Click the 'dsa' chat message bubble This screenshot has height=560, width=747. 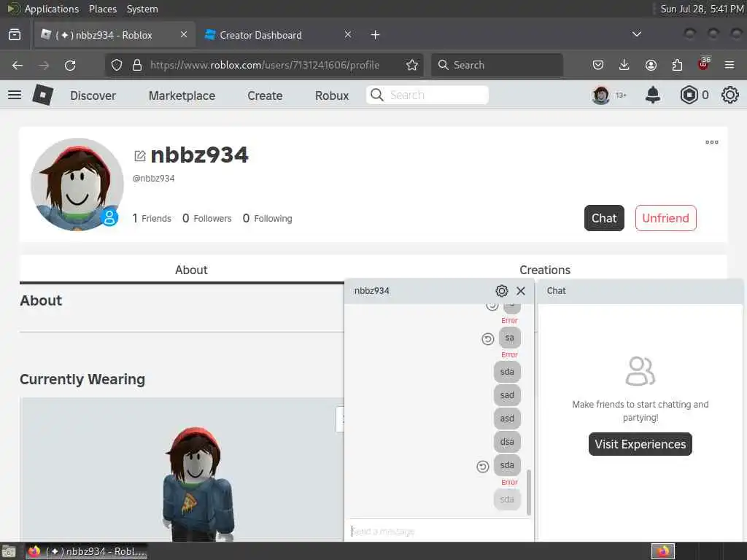point(507,442)
